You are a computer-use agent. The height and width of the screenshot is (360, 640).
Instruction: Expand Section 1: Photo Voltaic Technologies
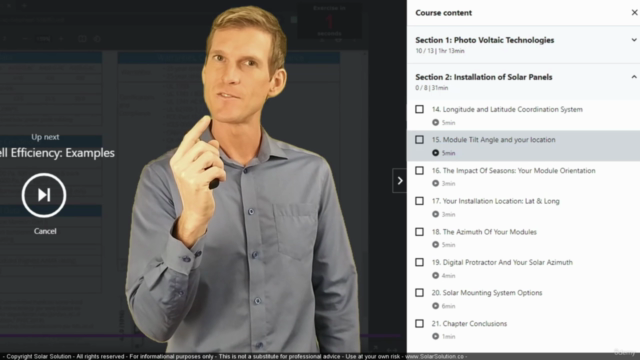point(634,40)
